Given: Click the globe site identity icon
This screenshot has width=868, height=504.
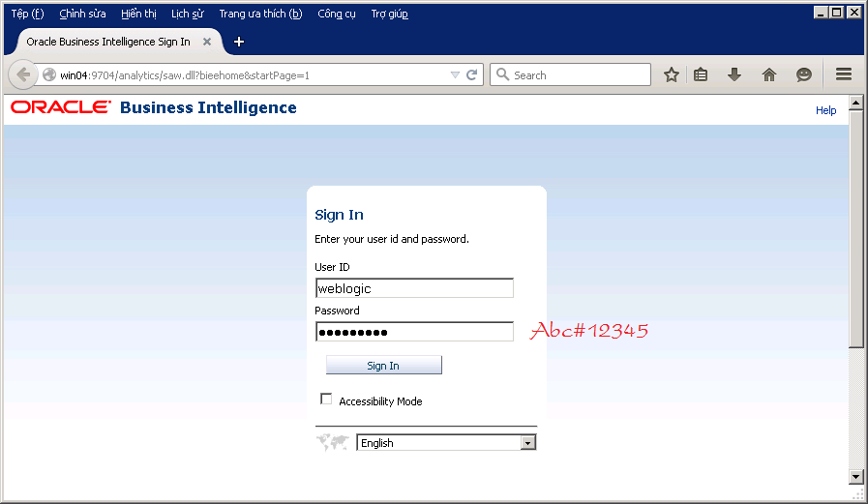Looking at the screenshot, I should click(48, 74).
